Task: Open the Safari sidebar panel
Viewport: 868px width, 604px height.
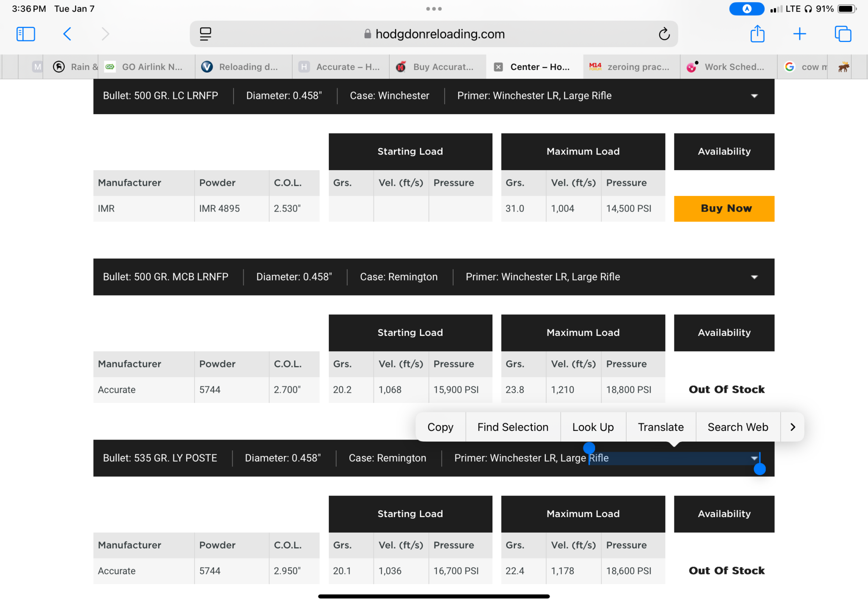Action: point(25,34)
